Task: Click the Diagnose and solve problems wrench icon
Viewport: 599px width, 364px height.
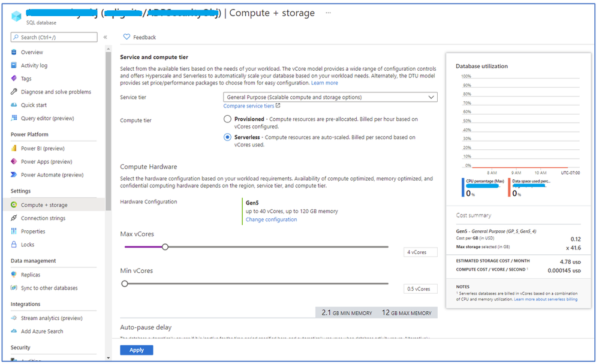Action: point(14,92)
